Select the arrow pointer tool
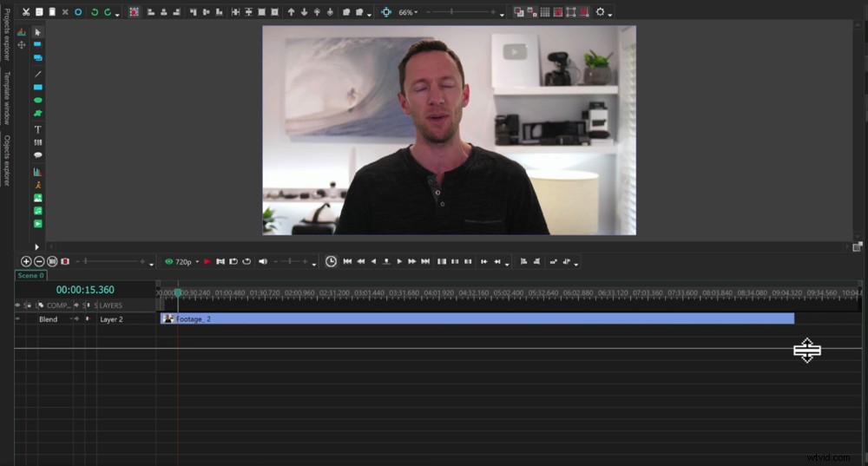 coord(37,32)
